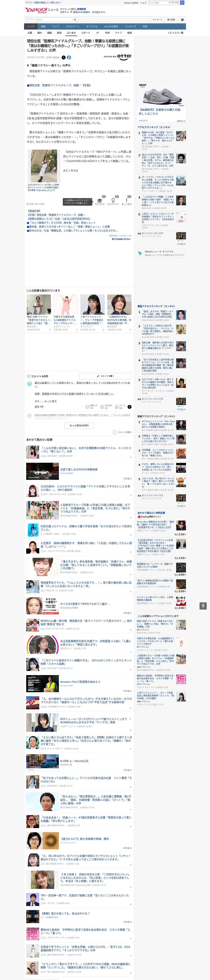The image size is (210, 980).
Task: Click the comment count bubble showing 45
Action: point(48,57)
